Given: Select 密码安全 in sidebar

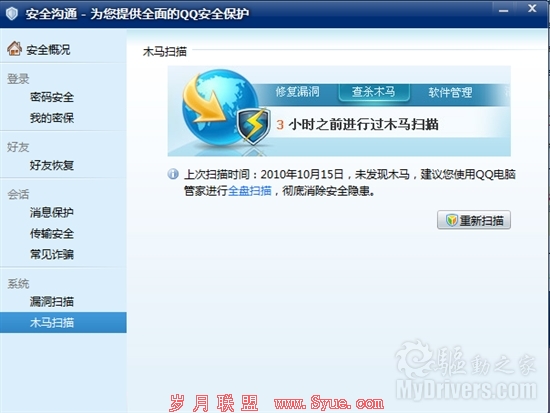Looking at the screenshot, I should 52,97.
